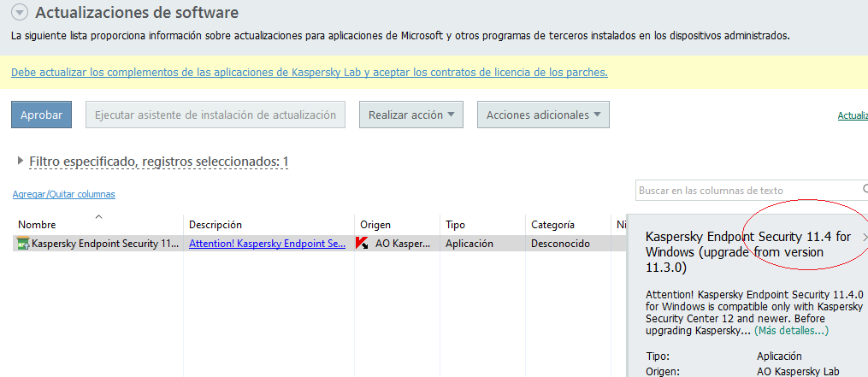Sort by the Nombre column header
The image size is (868, 377).
point(37,225)
